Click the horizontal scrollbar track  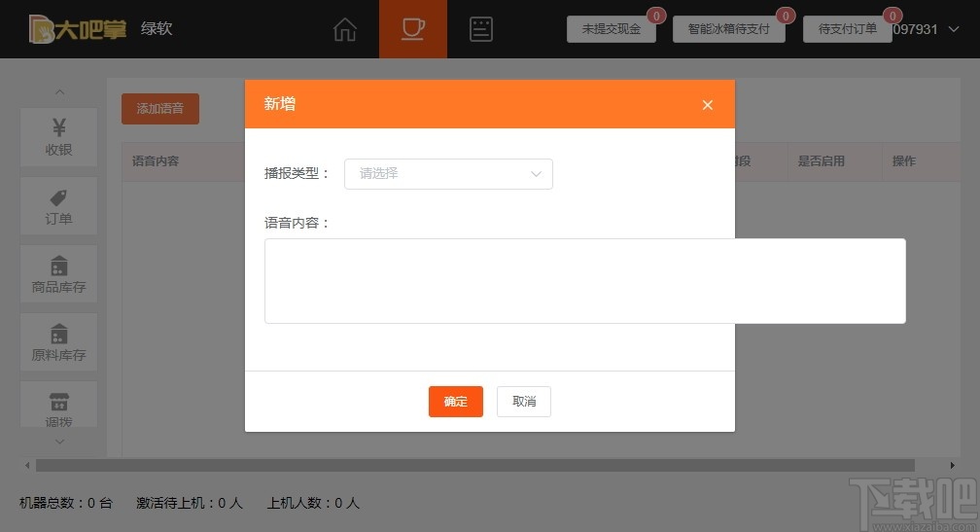[475, 465]
